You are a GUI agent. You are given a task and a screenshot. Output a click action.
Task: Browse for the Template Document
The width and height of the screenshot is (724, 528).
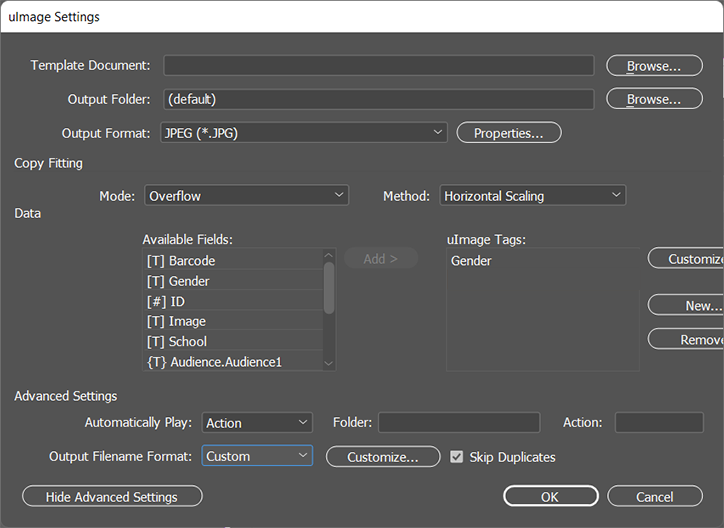coord(654,66)
